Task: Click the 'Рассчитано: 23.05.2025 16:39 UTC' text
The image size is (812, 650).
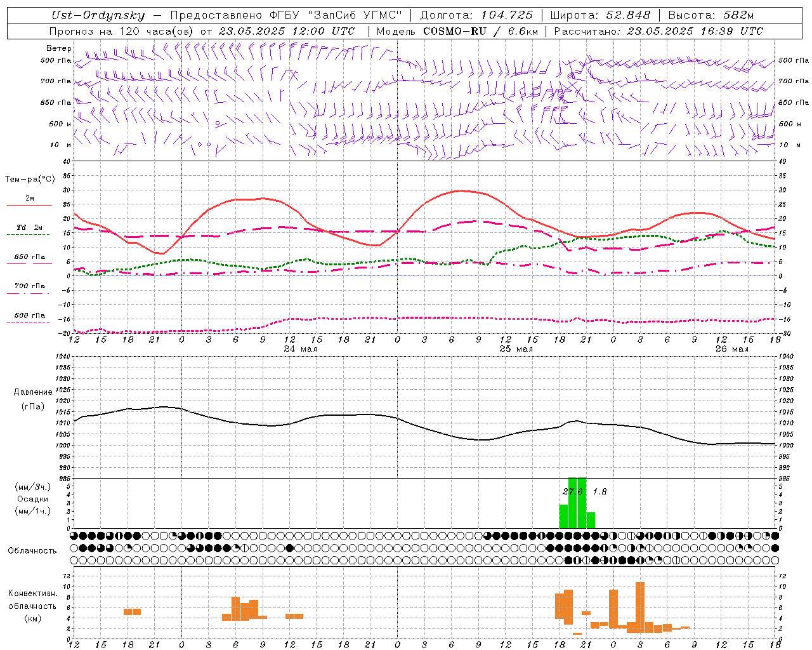Action: tap(658, 31)
